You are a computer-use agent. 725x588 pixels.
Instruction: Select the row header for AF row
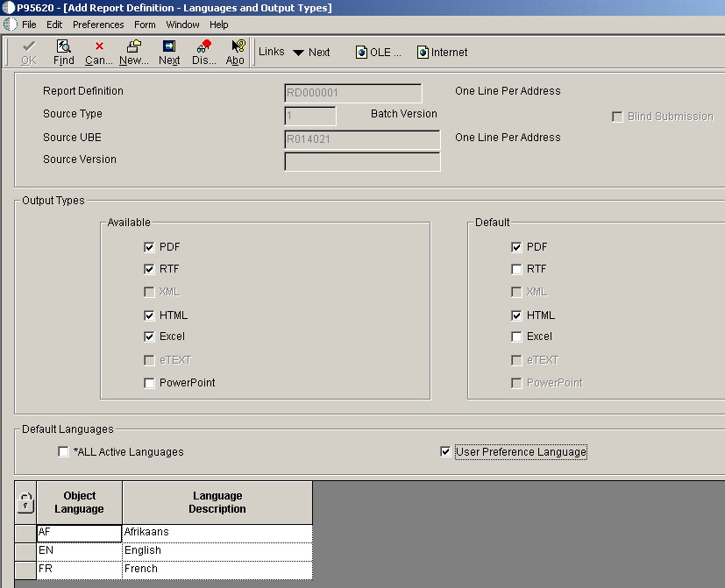point(25,533)
